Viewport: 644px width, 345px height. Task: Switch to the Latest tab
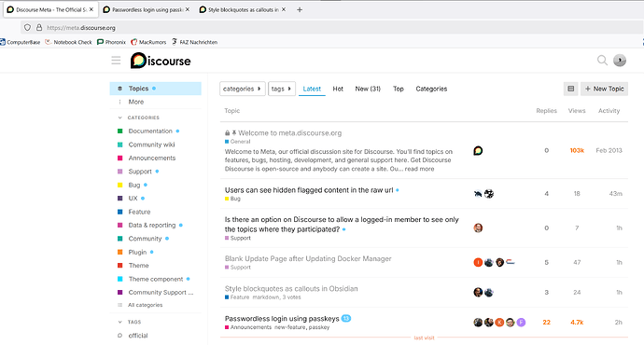pos(312,89)
